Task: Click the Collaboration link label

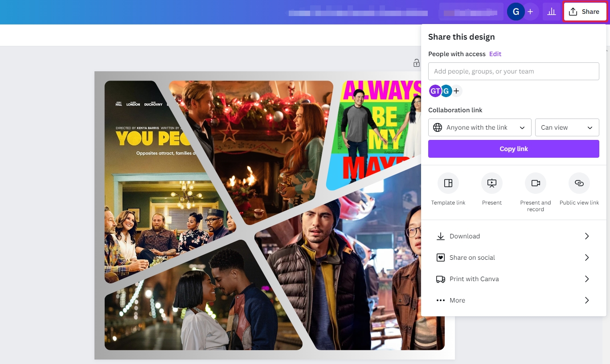Action: coord(455,110)
